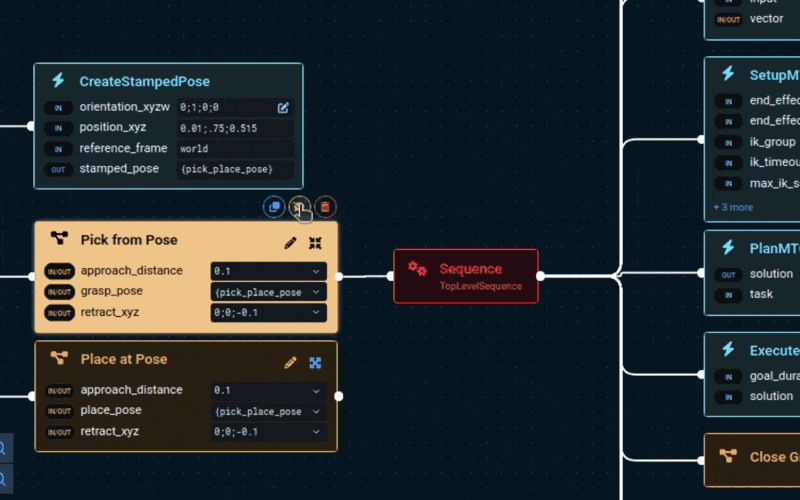Click the Sequence node's left input handle

click(x=390, y=276)
